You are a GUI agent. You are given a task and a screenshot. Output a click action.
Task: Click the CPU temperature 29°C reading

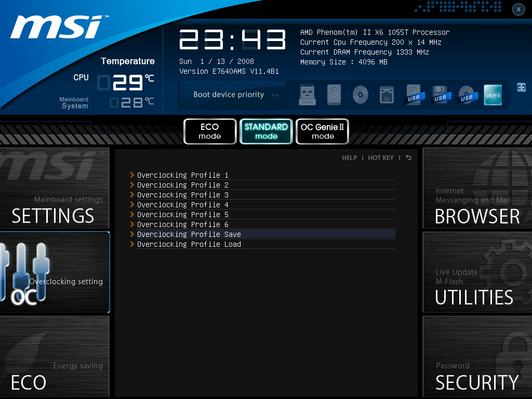coord(126,83)
